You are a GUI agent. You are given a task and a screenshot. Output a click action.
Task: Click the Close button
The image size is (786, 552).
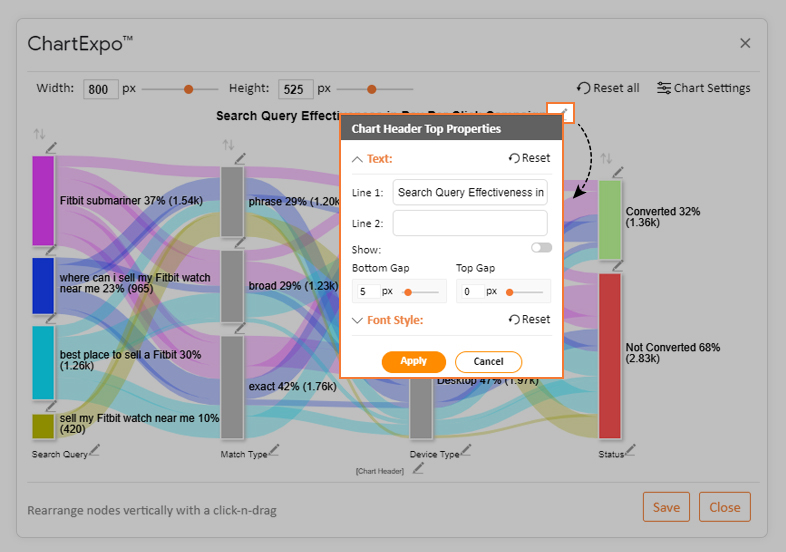pyautogui.click(x=724, y=507)
